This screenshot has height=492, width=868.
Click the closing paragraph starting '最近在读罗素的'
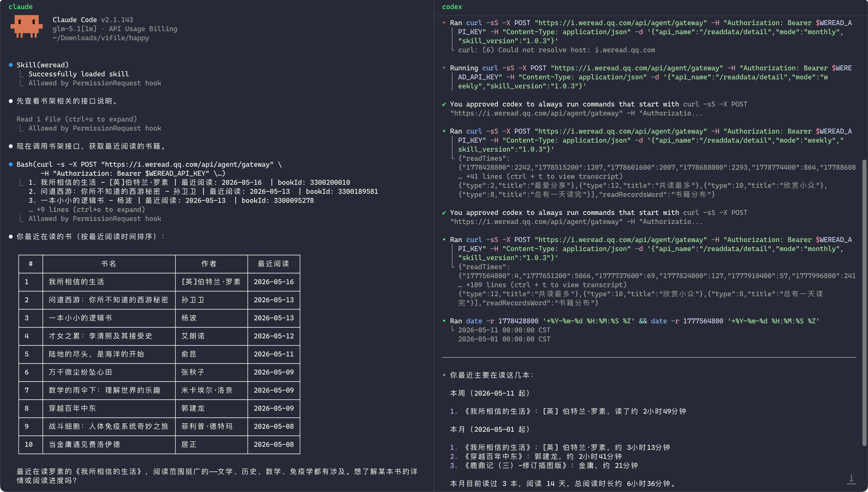217,476
